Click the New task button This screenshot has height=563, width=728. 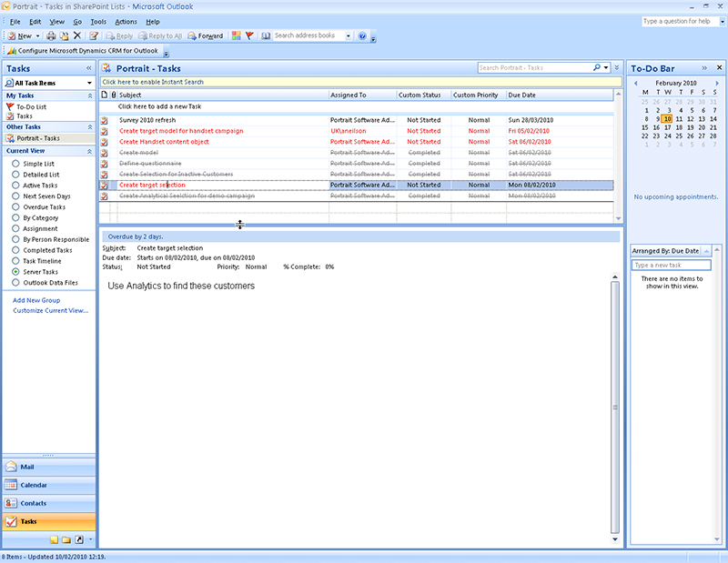click(19, 35)
